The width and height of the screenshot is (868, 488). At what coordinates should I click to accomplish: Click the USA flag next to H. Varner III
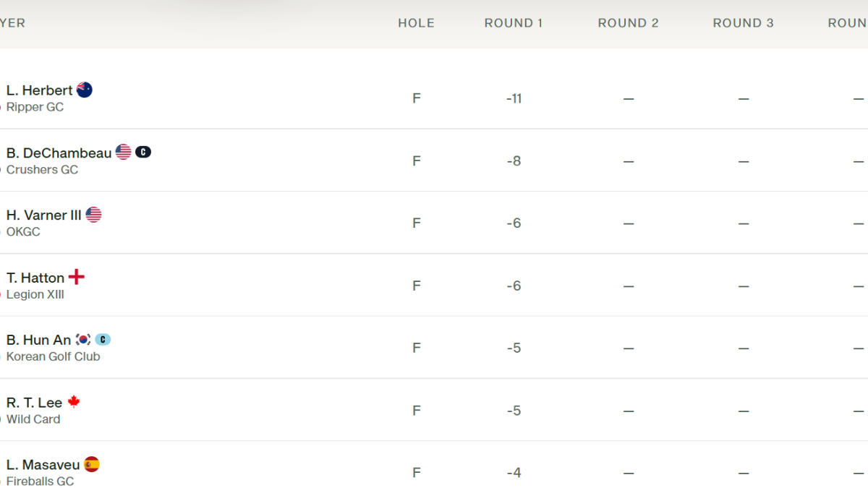(93, 215)
